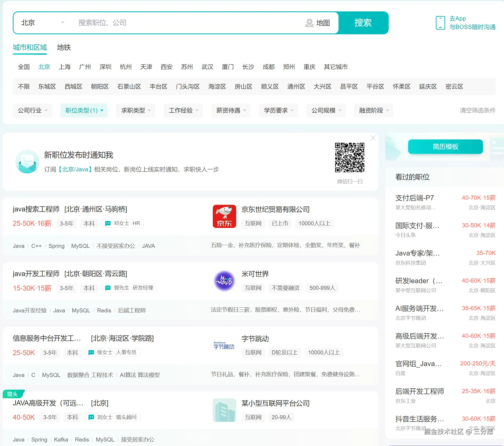The height and width of the screenshot is (446, 504).
Task: Expand the 公司规模 filter
Action: click(x=326, y=110)
